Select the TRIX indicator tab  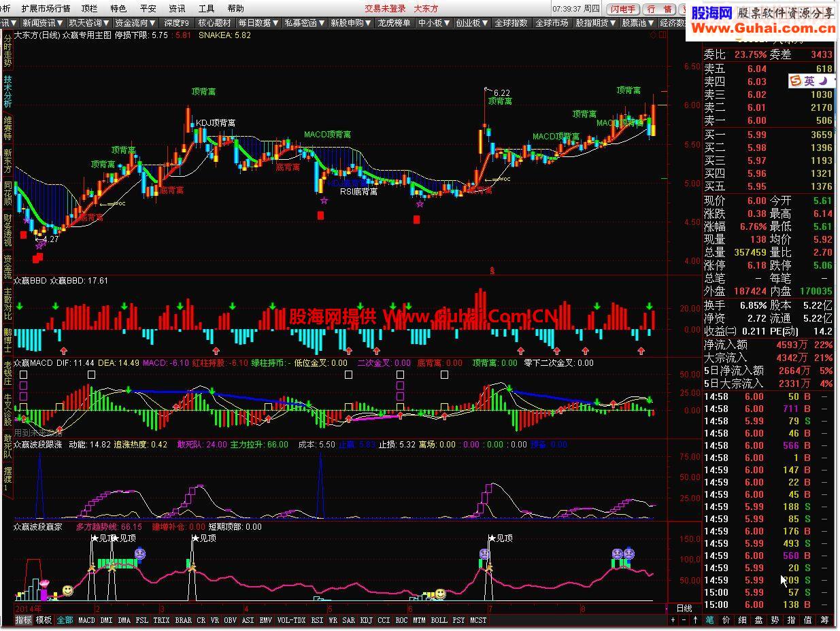tap(161, 620)
